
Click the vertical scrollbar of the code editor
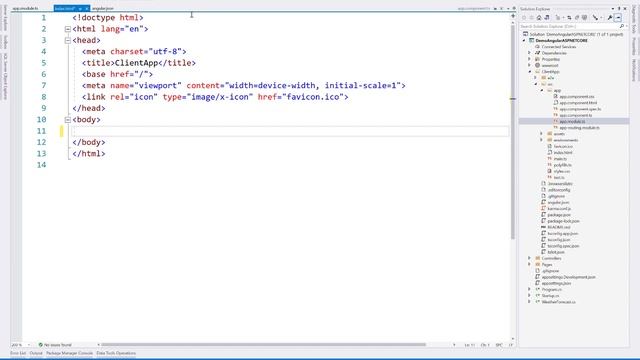(513, 131)
